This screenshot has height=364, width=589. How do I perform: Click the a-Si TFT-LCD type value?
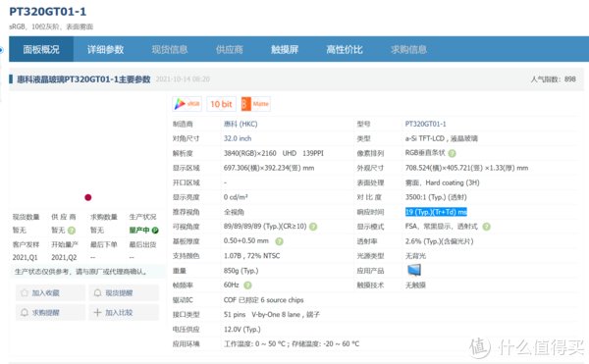(x=442, y=138)
